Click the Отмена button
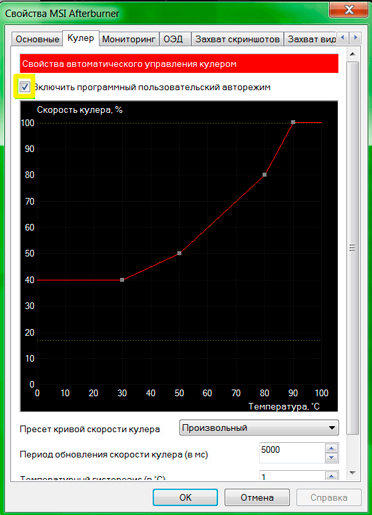Screen dimensions: 372x515 point(257,497)
